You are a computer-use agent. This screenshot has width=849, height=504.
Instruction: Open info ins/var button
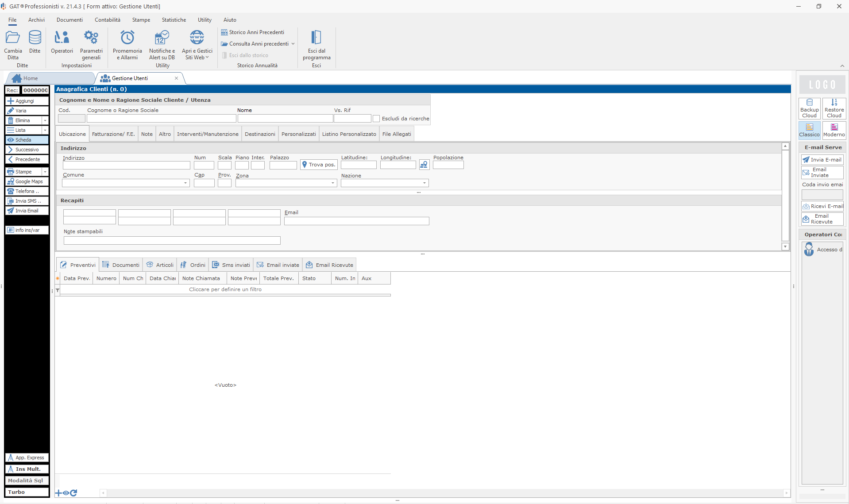point(27,230)
